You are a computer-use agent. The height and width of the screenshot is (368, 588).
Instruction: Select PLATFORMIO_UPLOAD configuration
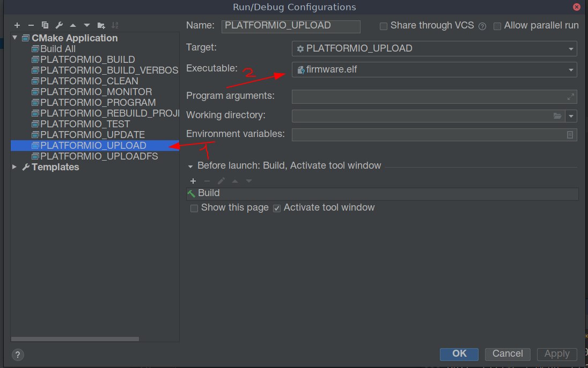point(95,146)
